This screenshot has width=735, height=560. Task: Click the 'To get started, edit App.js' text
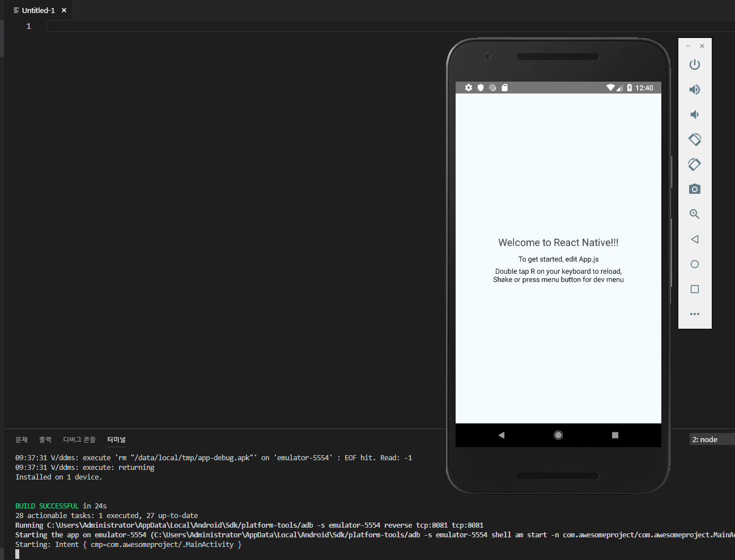coord(558,259)
